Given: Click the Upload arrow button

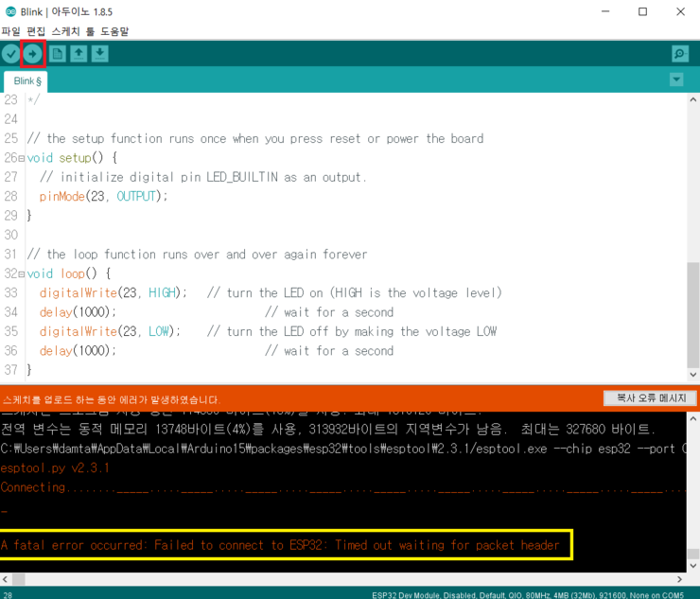Looking at the screenshot, I should [x=32, y=54].
